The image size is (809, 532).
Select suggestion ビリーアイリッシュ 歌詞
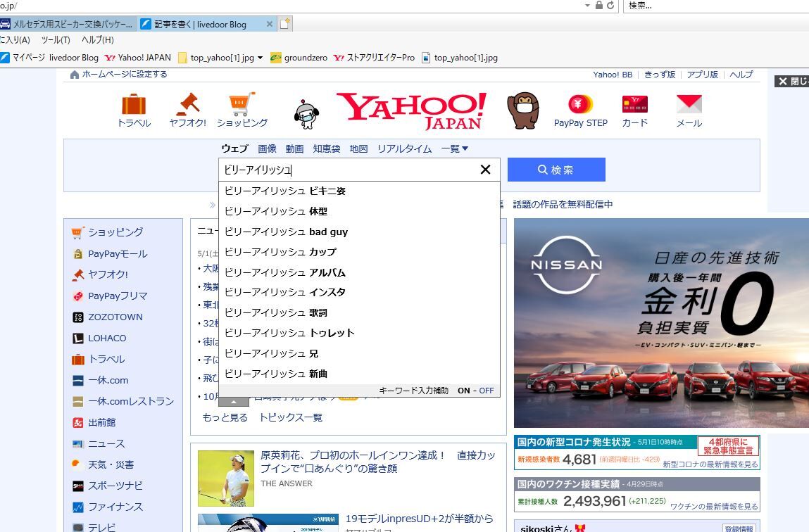point(360,313)
